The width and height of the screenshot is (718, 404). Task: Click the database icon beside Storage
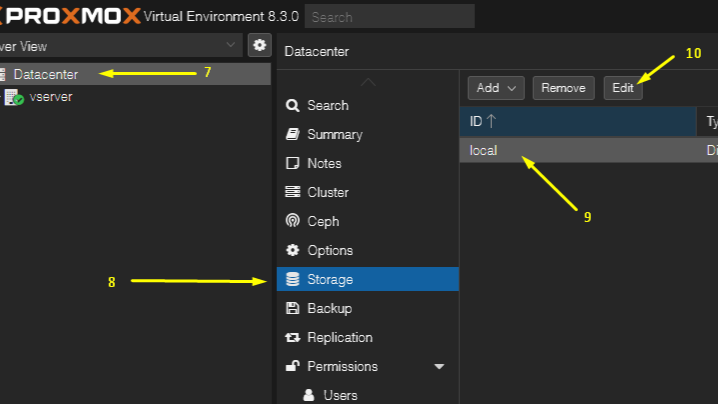pyautogui.click(x=293, y=279)
